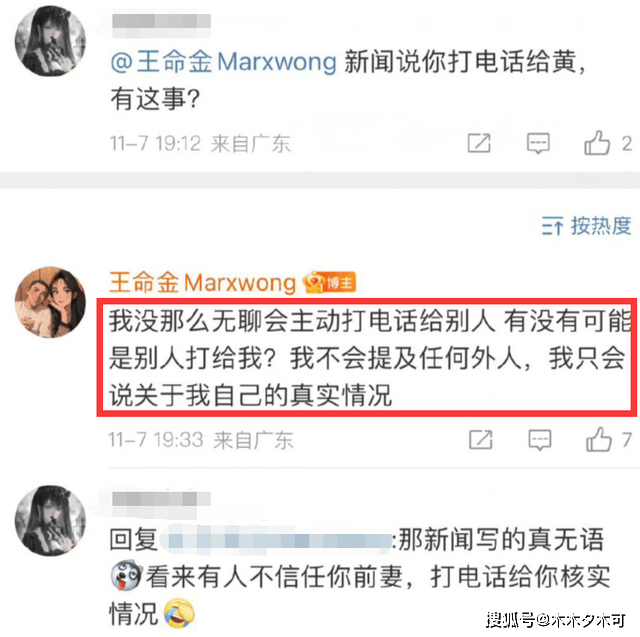Image resolution: width=640 pixels, height=637 pixels.
Task: Click share icon on Marxwong's 19:33 reply
Action: [481, 439]
